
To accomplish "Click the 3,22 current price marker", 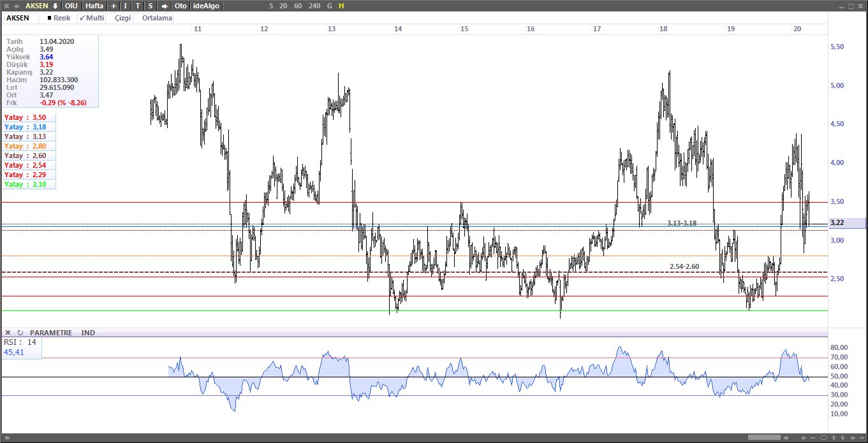I will (846, 222).
